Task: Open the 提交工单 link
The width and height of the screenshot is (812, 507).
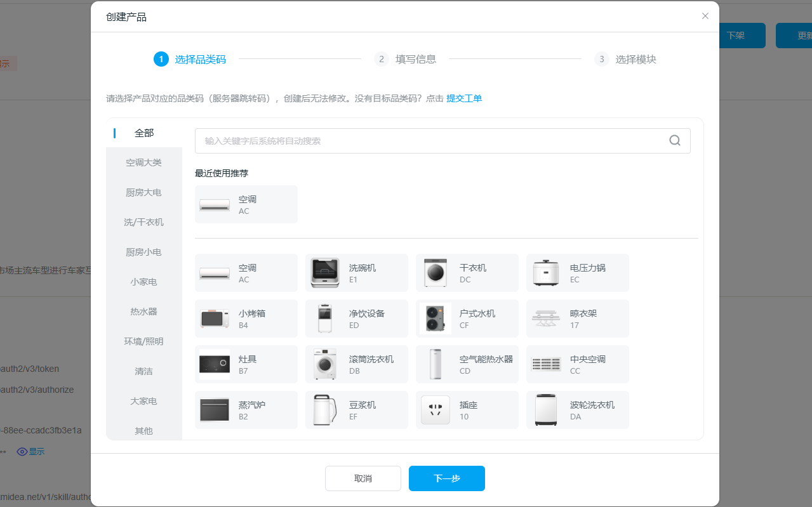Action: click(x=464, y=98)
